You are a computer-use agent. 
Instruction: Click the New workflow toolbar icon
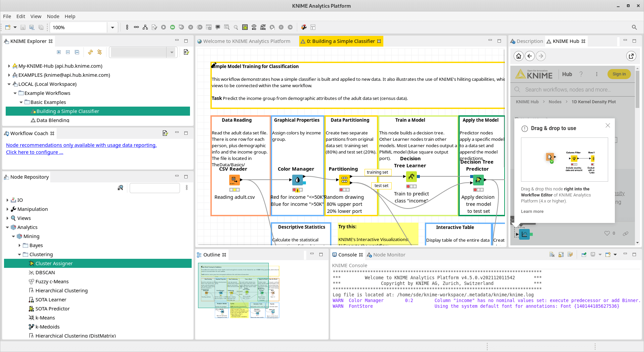[8, 27]
